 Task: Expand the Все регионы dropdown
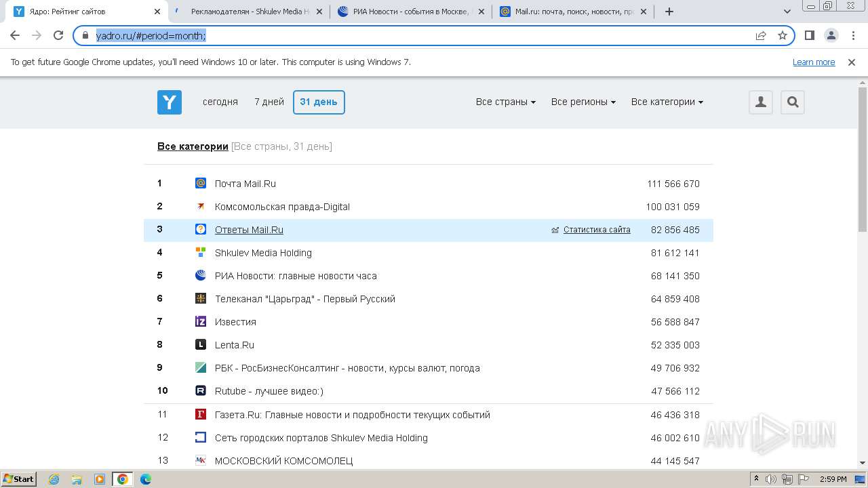pos(583,102)
